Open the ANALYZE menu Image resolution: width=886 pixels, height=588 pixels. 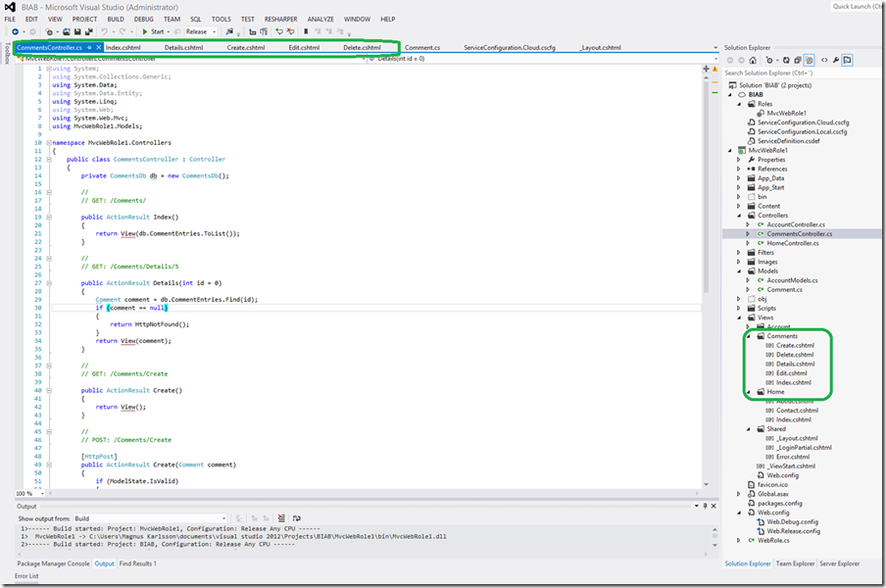coord(320,20)
